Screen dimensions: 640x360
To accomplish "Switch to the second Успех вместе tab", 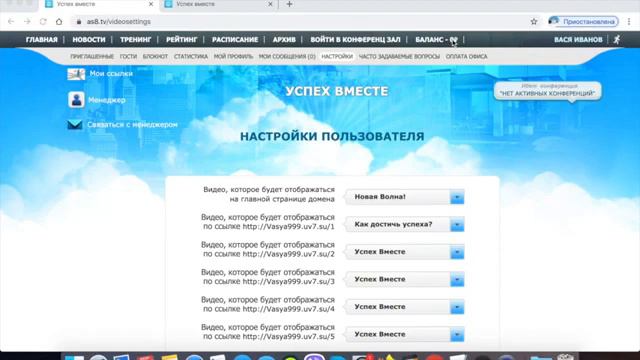I will pyautogui.click(x=218, y=4).
